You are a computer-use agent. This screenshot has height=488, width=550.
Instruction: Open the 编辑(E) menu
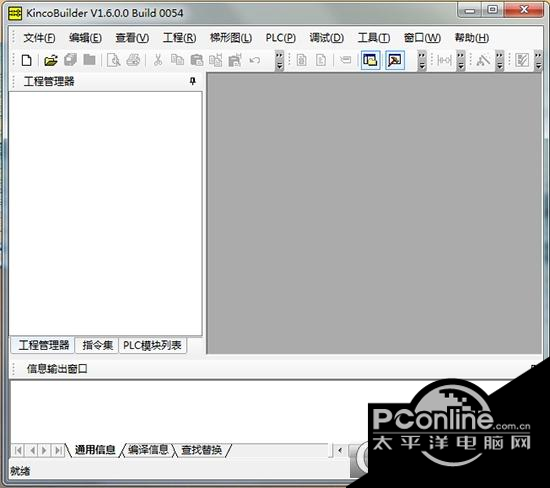coord(85,38)
